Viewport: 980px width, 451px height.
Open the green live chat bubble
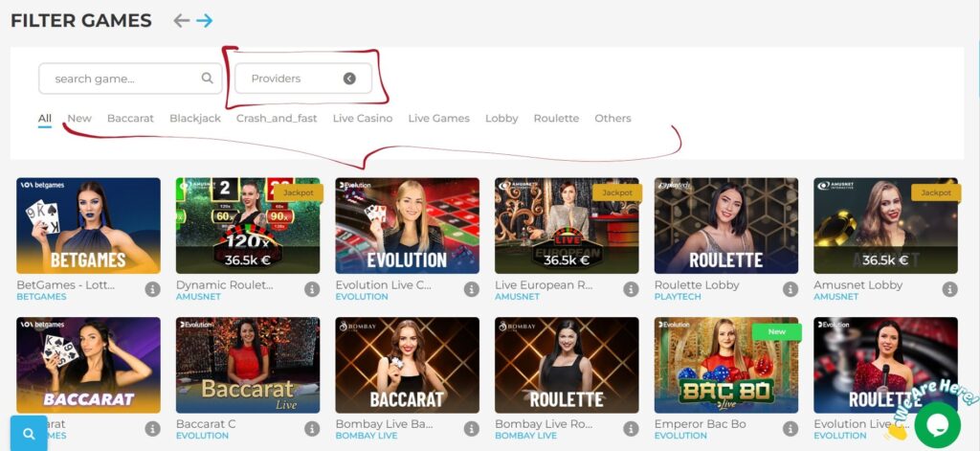click(x=938, y=425)
